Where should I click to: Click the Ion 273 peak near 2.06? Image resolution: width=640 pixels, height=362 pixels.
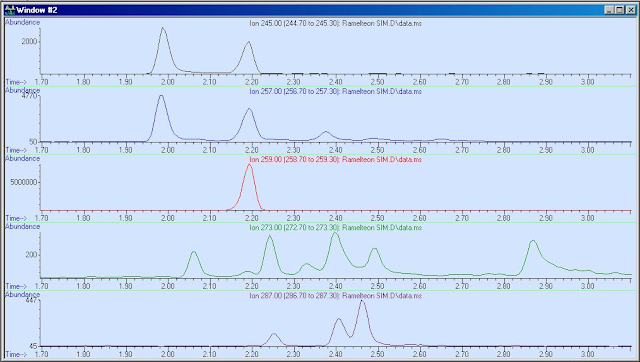tap(194, 252)
